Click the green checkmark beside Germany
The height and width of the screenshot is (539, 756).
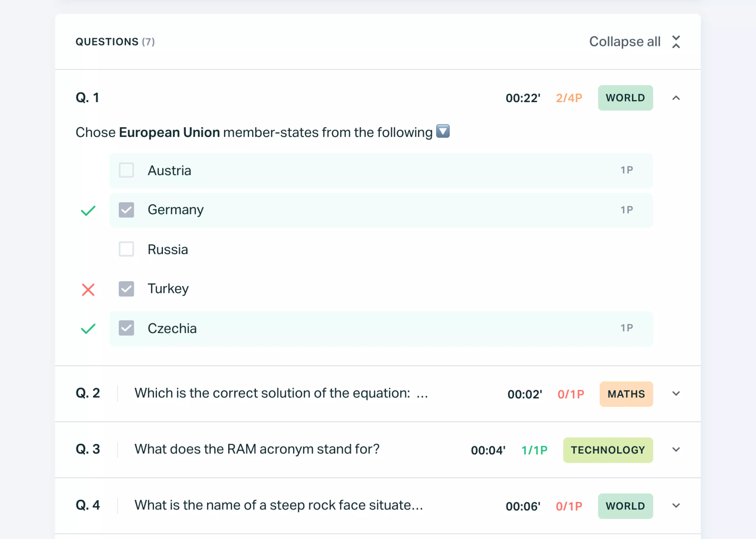coord(88,209)
